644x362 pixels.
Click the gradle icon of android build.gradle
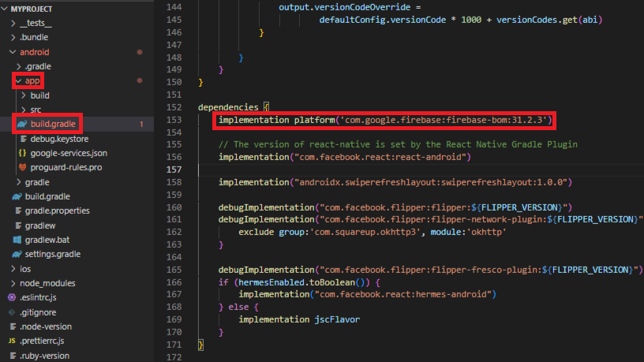(17, 196)
